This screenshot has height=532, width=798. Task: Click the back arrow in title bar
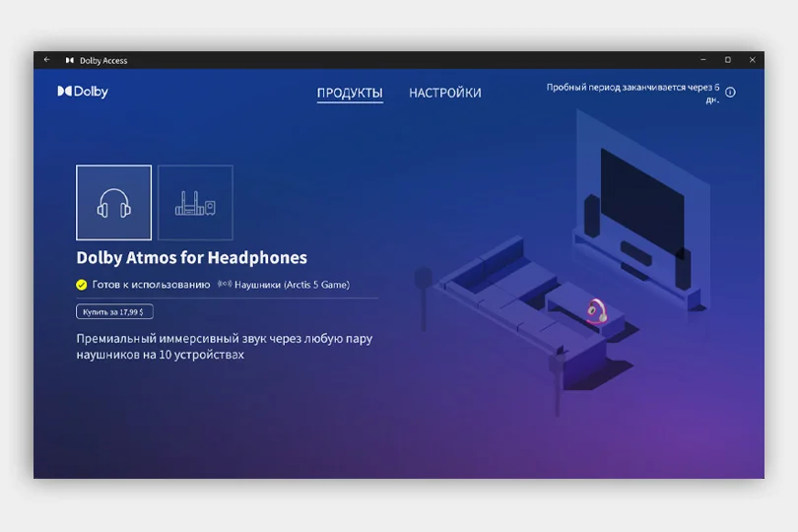(47, 59)
